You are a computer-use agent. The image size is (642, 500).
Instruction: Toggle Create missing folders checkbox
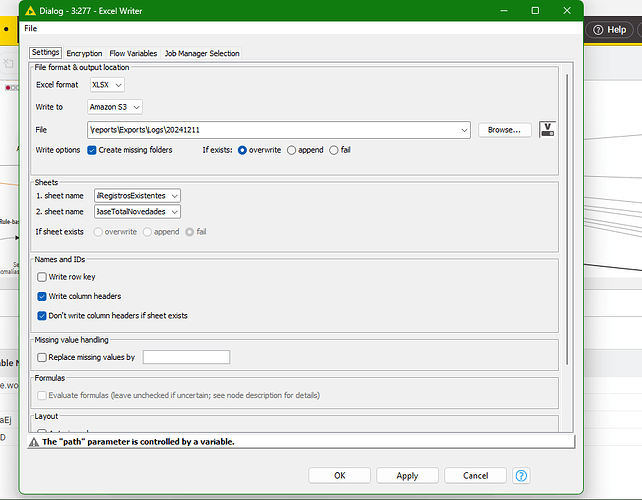click(x=92, y=150)
